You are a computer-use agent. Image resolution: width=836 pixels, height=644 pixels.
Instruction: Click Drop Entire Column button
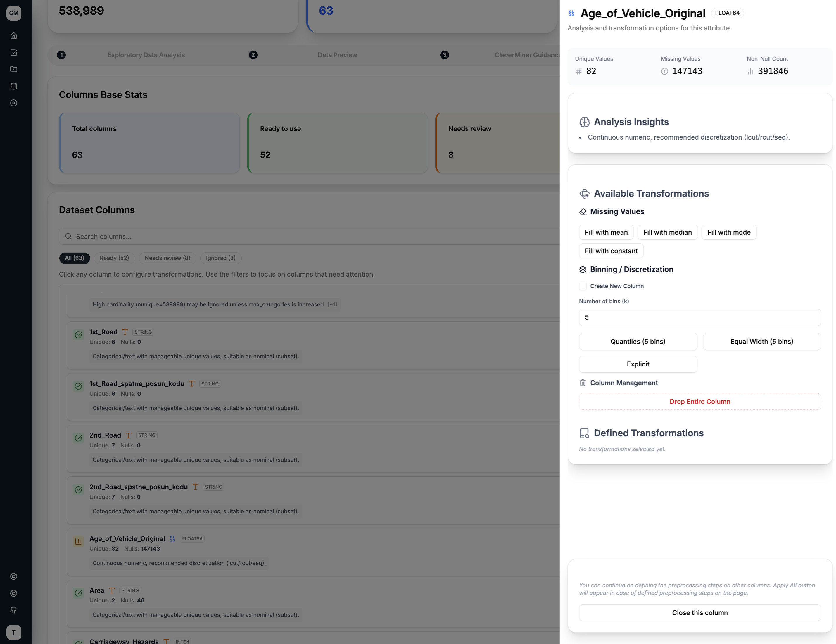click(x=700, y=402)
